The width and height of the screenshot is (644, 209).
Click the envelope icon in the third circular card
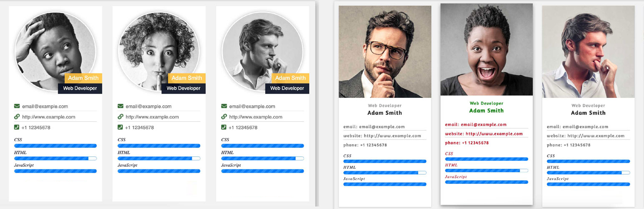224,106
